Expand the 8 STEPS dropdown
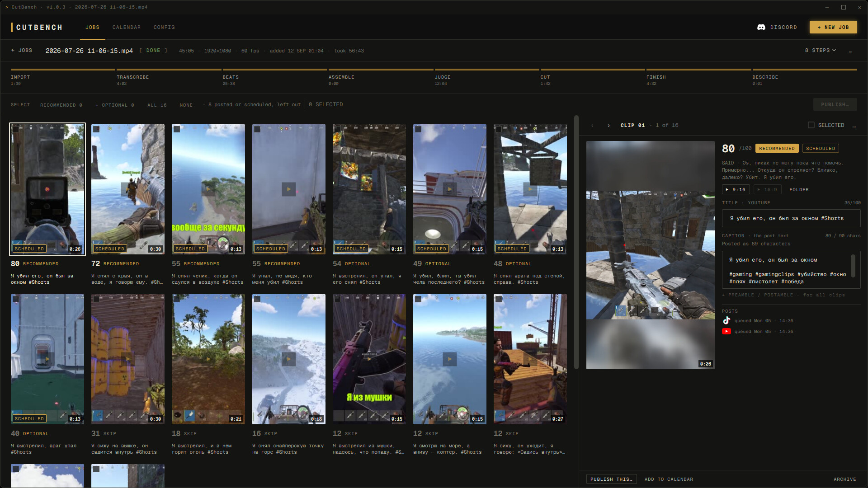The image size is (868, 488). [x=820, y=51]
